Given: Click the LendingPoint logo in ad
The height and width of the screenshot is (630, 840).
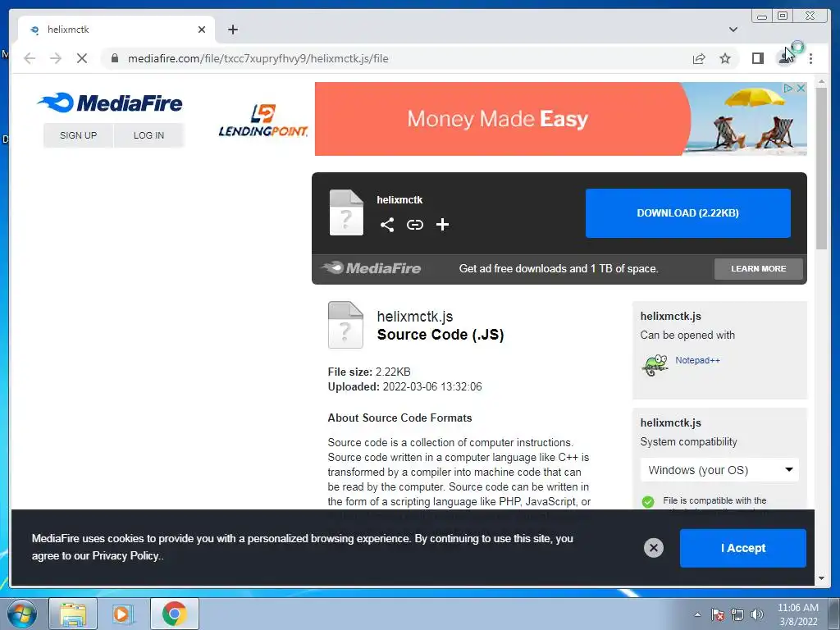Looking at the screenshot, I should tap(263, 120).
